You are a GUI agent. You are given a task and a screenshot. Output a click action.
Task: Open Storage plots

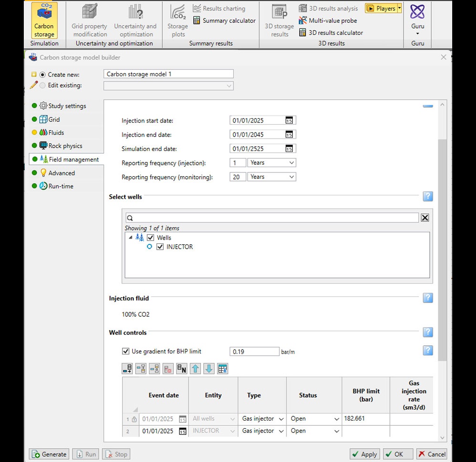coord(178,20)
